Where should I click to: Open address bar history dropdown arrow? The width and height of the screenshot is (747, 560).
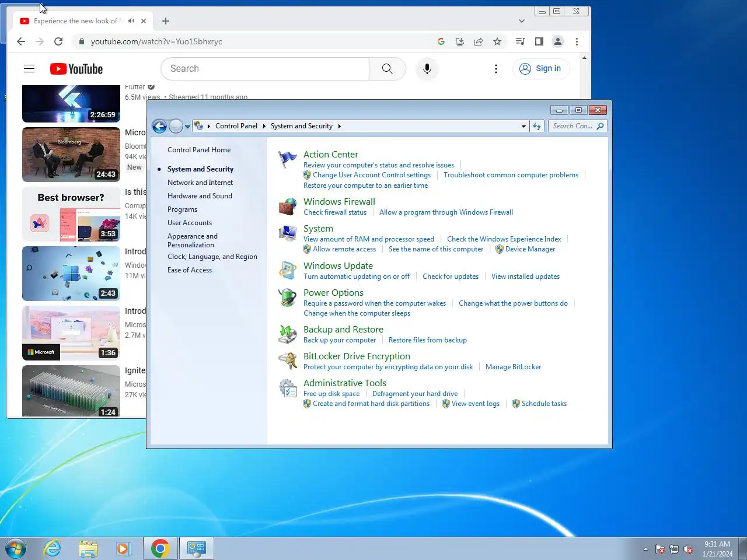[523, 126]
